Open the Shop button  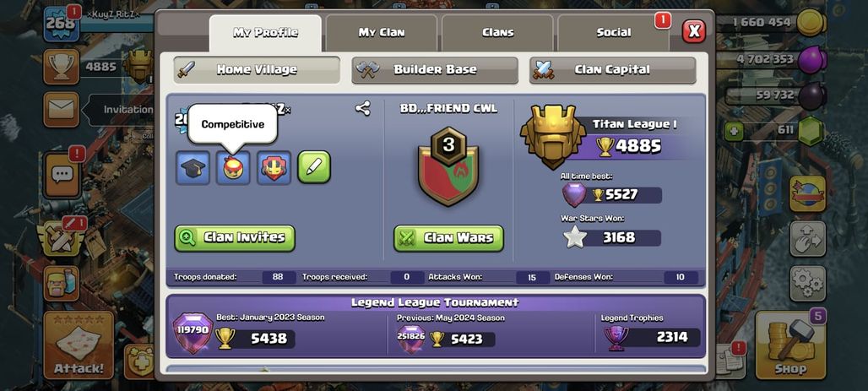click(x=790, y=345)
